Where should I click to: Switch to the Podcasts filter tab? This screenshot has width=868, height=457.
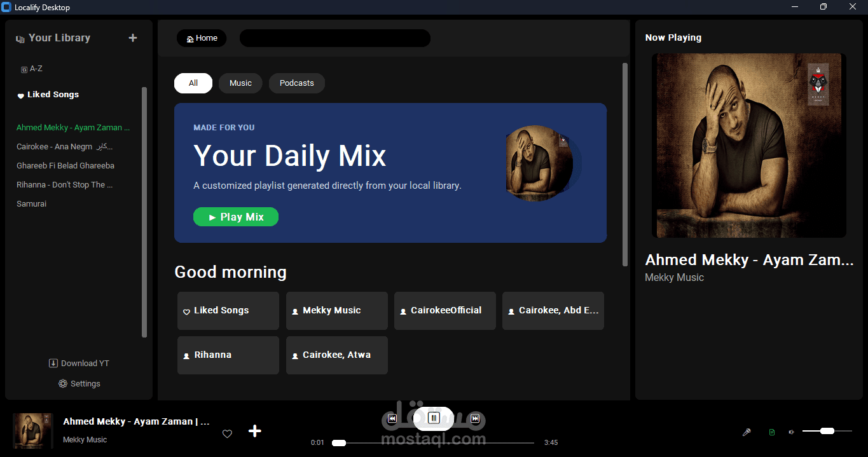[297, 83]
